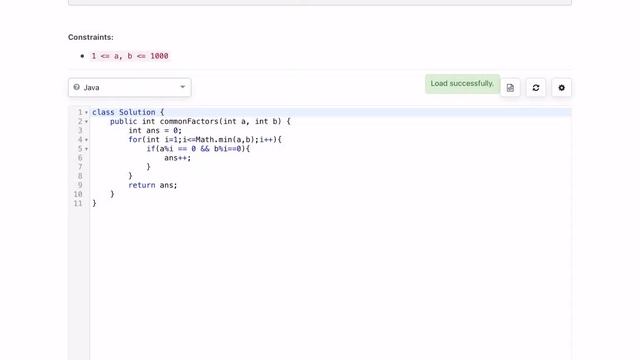Screen dimensions: 640x360
Task: Click the 'Constraints:' heading
Action: 91,37
